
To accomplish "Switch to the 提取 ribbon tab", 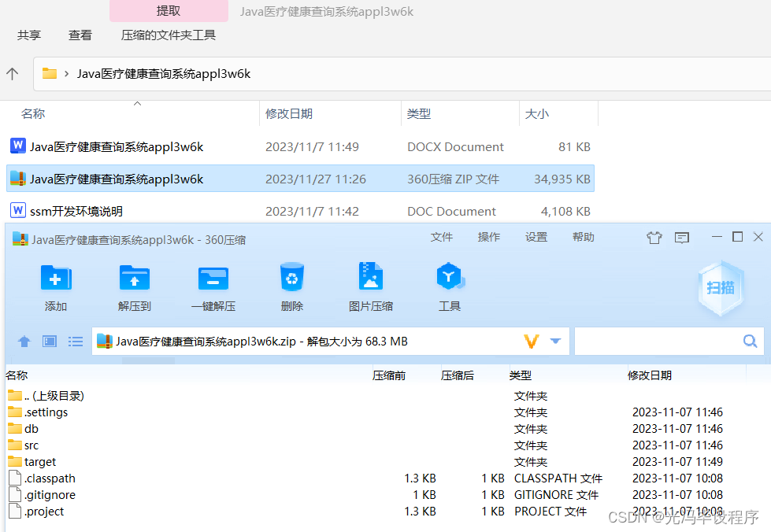I will click(169, 11).
